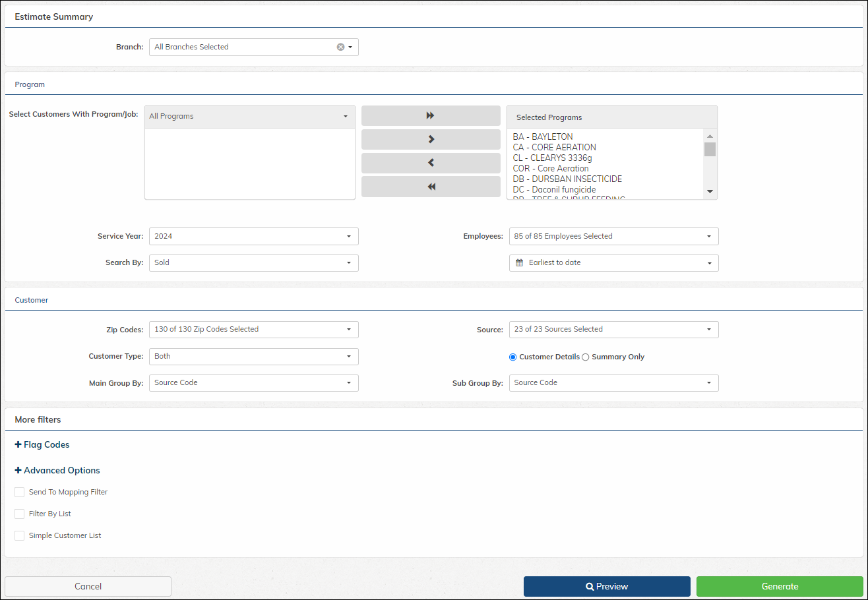Click the single left arrow remove button
This screenshot has height=600, width=868.
coord(431,163)
